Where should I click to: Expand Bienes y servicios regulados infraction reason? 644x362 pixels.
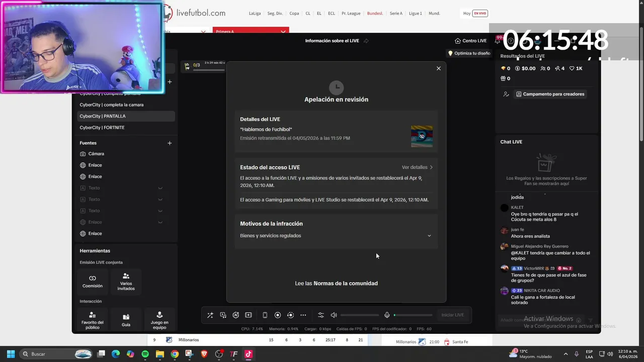(336, 236)
